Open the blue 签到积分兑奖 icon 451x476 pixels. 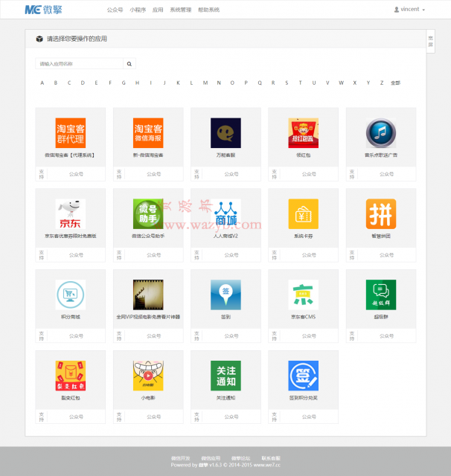point(304,376)
